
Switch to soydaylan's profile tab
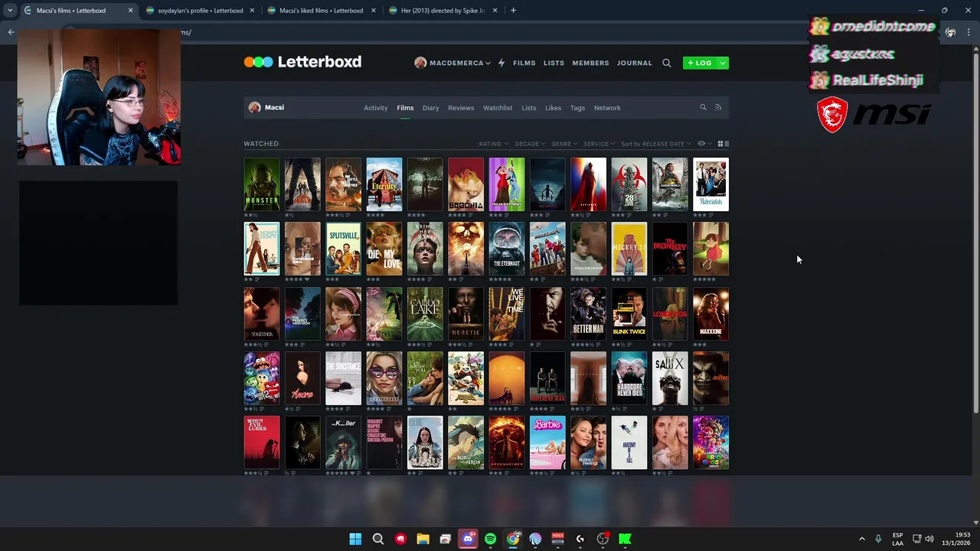coord(201,11)
